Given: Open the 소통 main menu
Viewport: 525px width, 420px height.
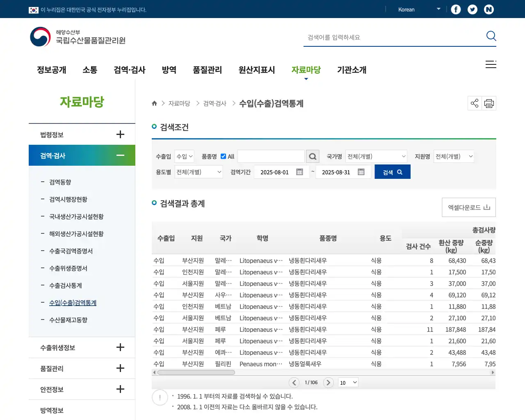Looking at the screenshot, I should point(90,70).
